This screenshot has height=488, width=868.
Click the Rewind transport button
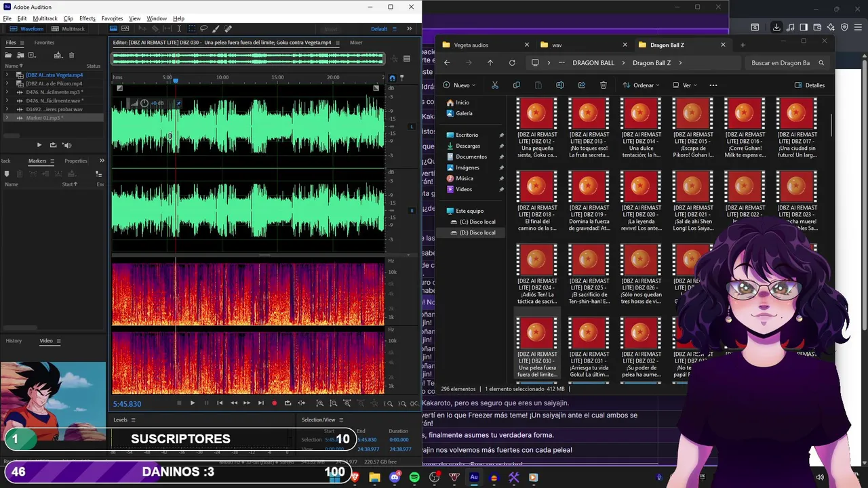point(234,403)
